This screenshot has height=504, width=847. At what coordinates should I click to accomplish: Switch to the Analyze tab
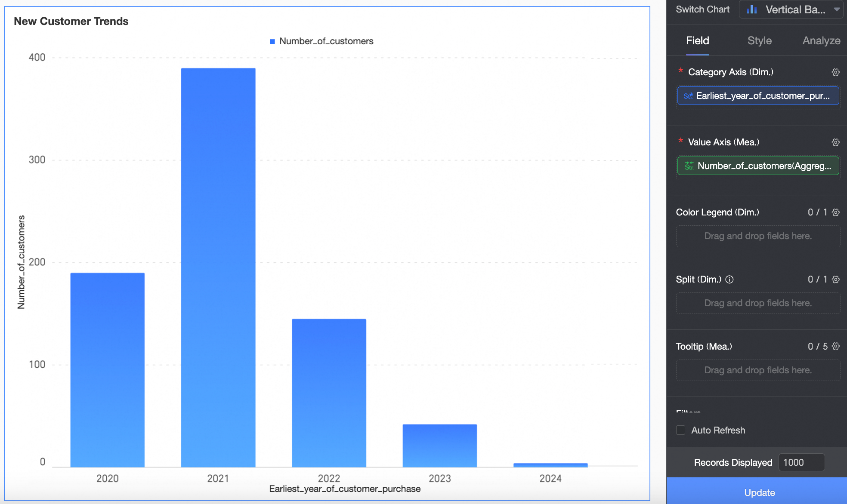(x=821, y=41)
